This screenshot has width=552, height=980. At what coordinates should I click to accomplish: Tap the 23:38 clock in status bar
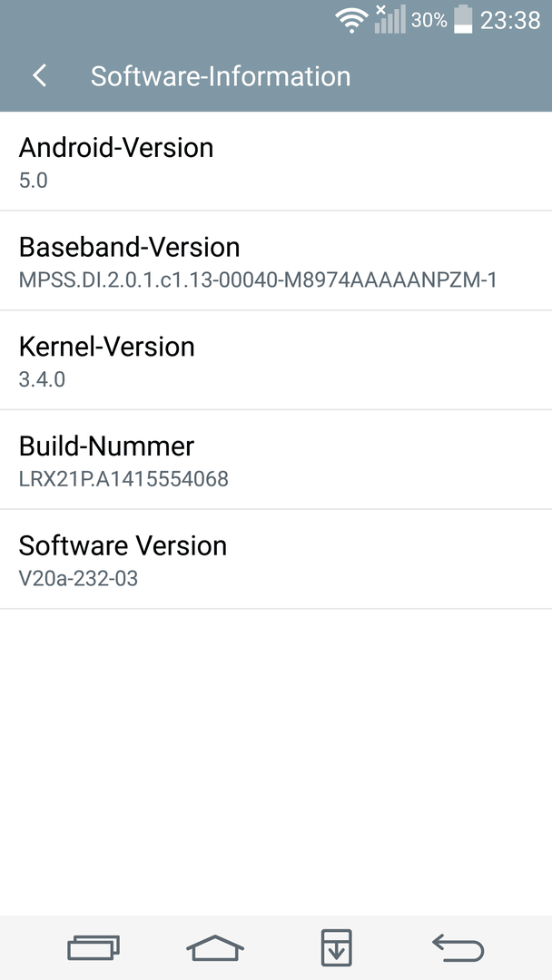coord(509,21)
